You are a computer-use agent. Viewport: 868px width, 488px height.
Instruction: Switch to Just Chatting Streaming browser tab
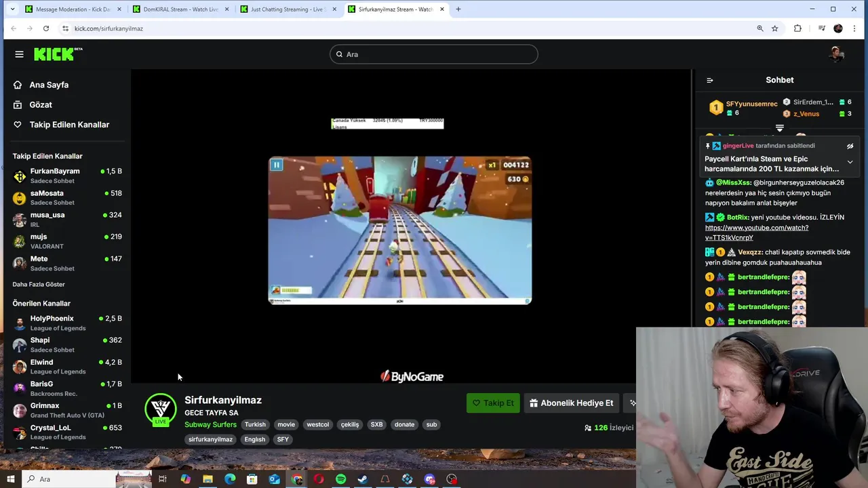pos(288,9)
